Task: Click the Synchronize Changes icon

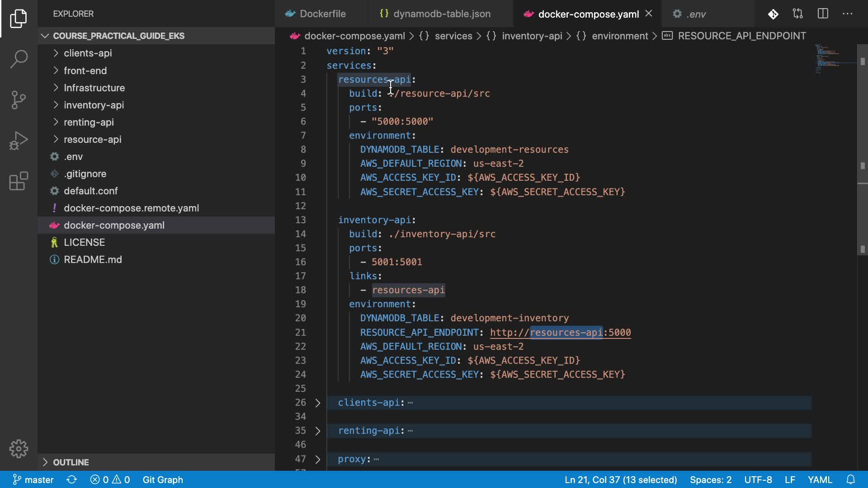Action: click(x=71, y=479)
